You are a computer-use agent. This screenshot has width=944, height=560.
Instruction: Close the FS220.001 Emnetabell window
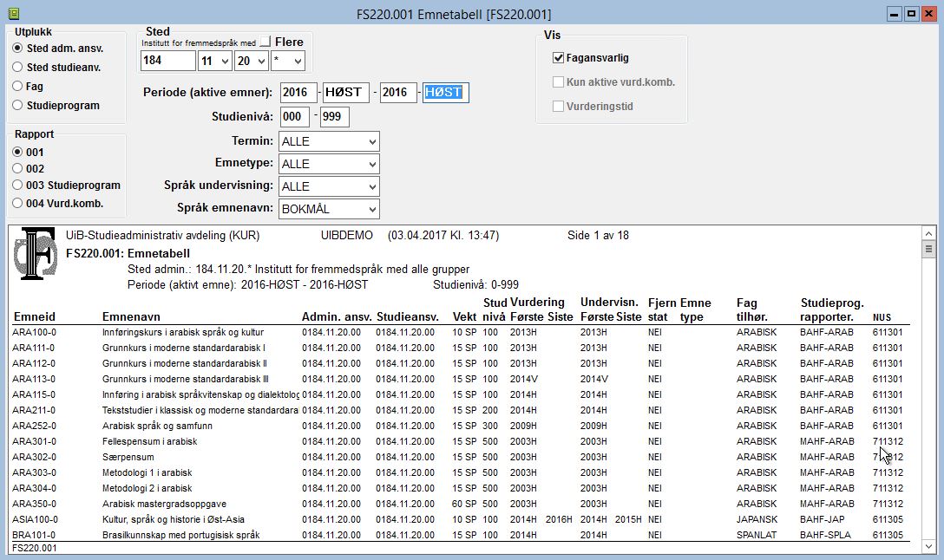[x=929, y=14]
